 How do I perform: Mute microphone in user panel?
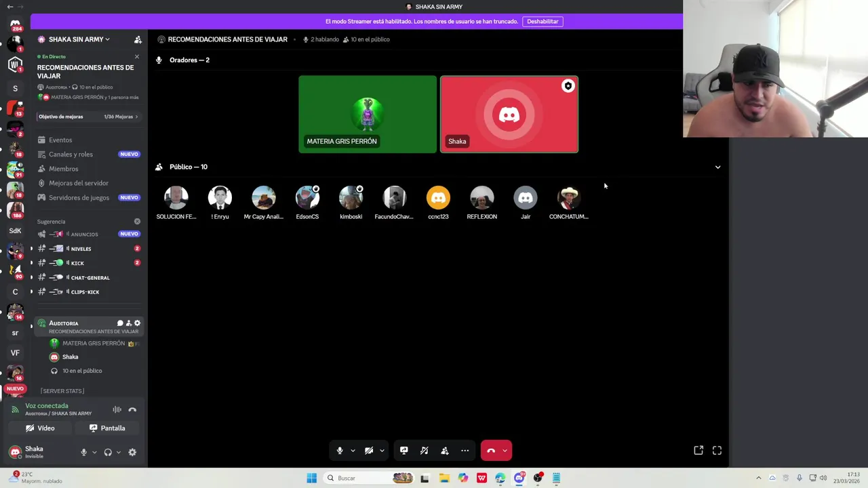tap(84, 452)
